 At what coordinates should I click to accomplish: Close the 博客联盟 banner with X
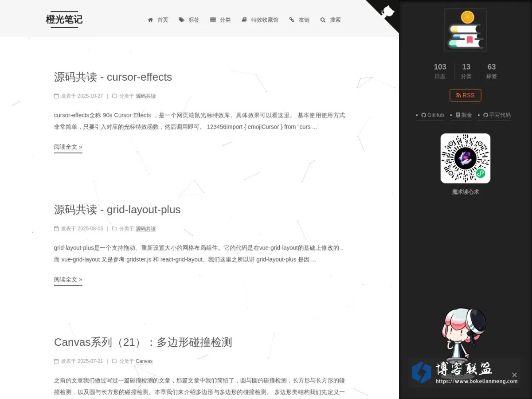coord(514,375)
